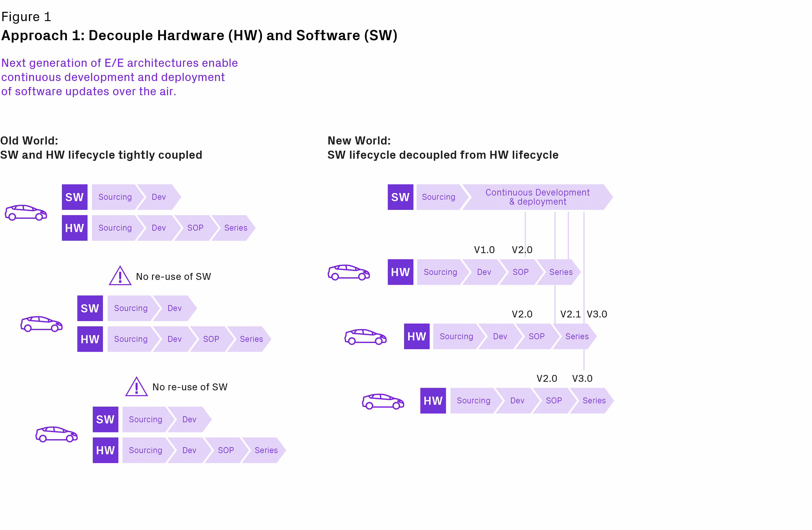This screenshot has width=812, height=530.
Task: Select the middle Old World HW block
Action: [90, 339]
